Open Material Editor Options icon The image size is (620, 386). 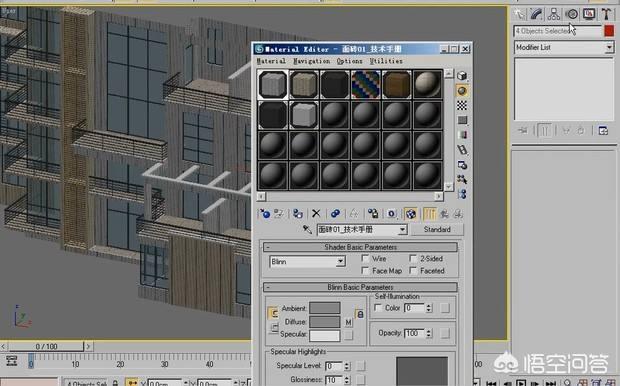[462, 165]
